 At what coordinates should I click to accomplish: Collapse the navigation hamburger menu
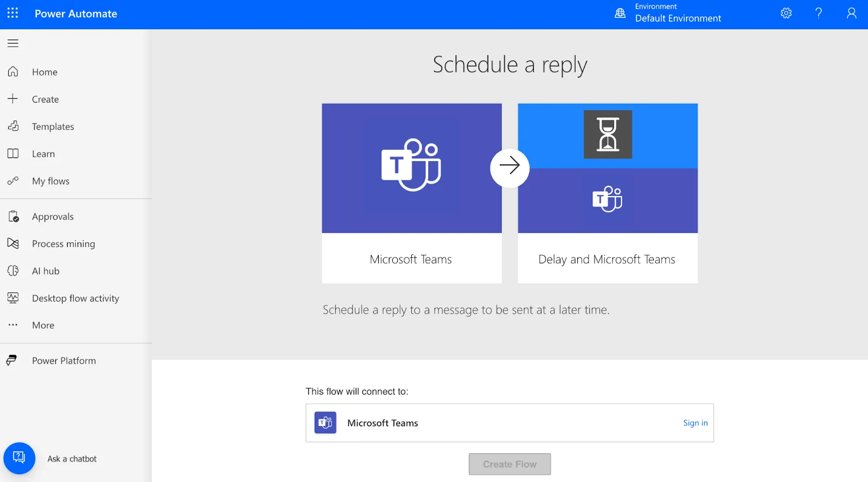pyautogui.click(x=13, y=43)
